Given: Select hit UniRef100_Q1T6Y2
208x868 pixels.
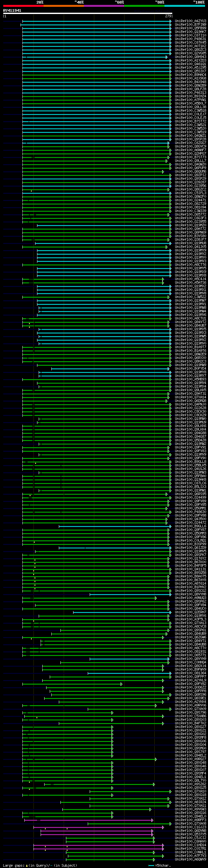Looking at the screenshot, I should pyautogui.click(x=190, y=558).
